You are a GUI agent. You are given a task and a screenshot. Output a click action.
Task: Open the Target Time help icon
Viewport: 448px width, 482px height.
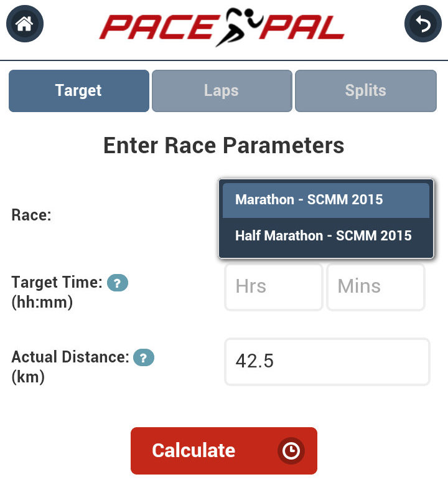click(x=118, y=283)
